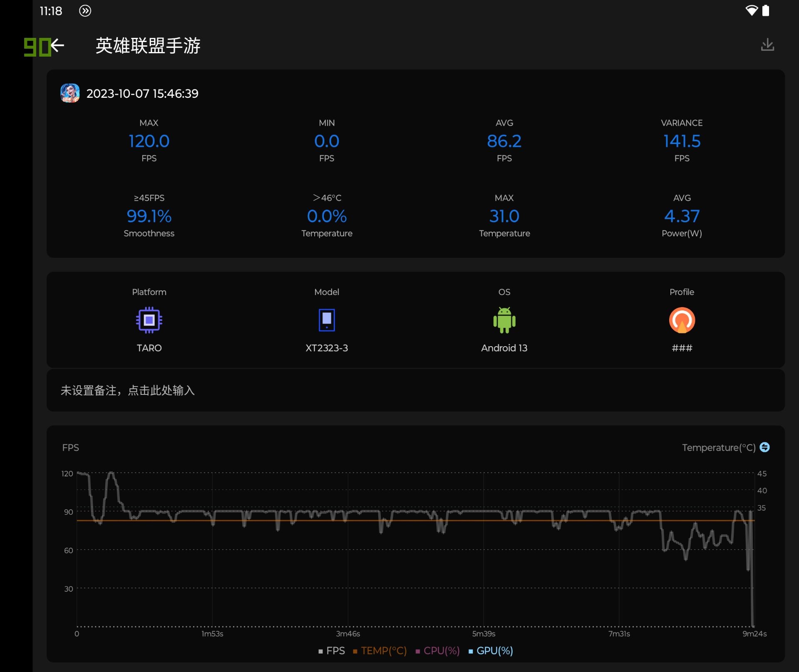This screenshot has height=672, width=799.
Task: Tap the orange Profile icon
Action: 682,320
